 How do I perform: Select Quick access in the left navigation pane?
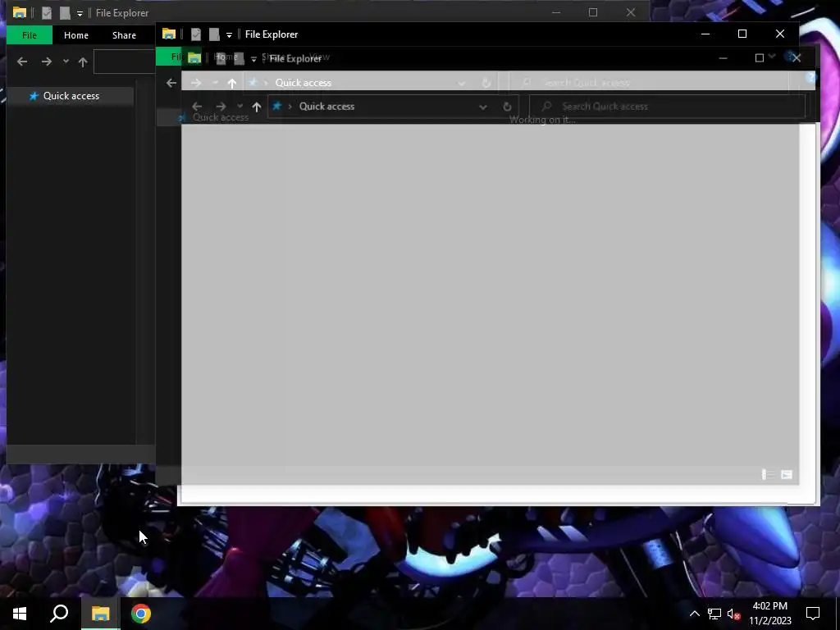click(x=71, y=96)
